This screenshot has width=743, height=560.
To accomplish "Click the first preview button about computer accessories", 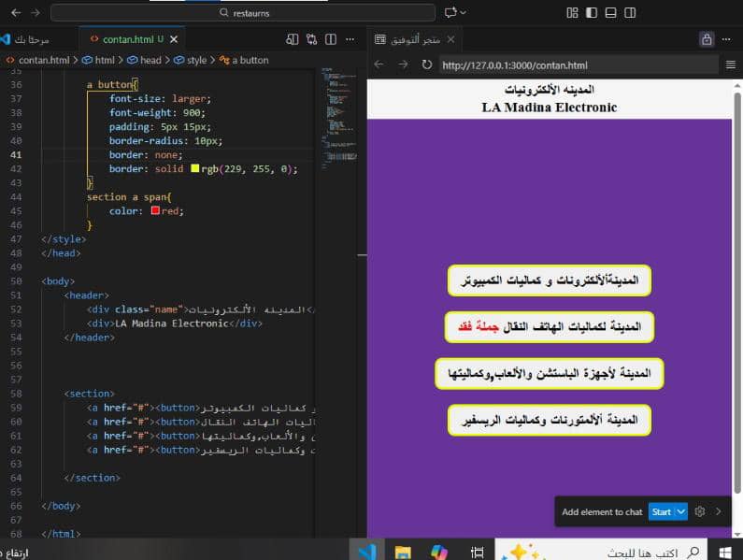I will click(x=550, y=280).
